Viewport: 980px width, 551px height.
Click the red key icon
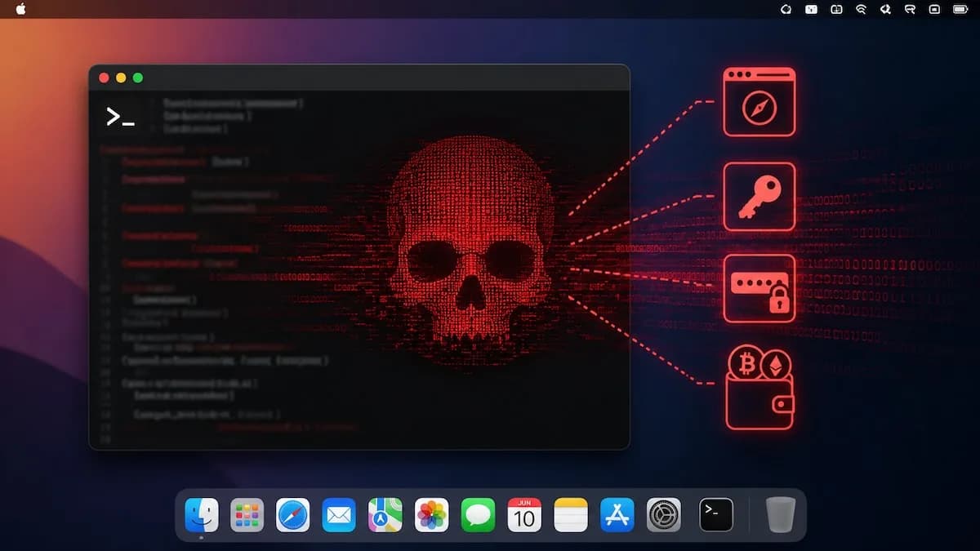tap(759, 197)
